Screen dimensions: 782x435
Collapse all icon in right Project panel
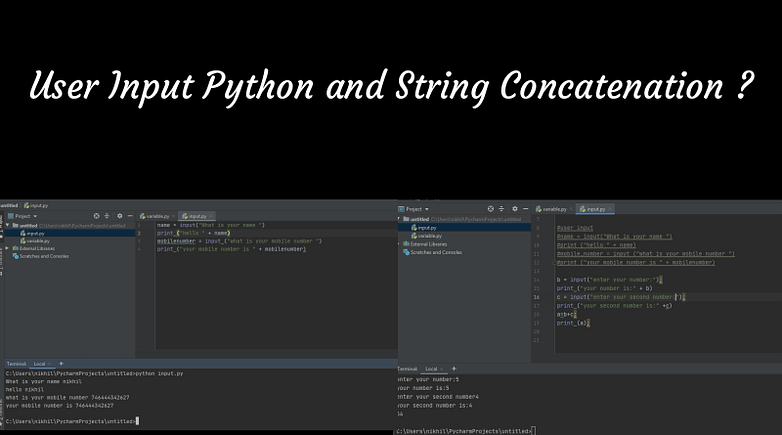tap(501, 209)
